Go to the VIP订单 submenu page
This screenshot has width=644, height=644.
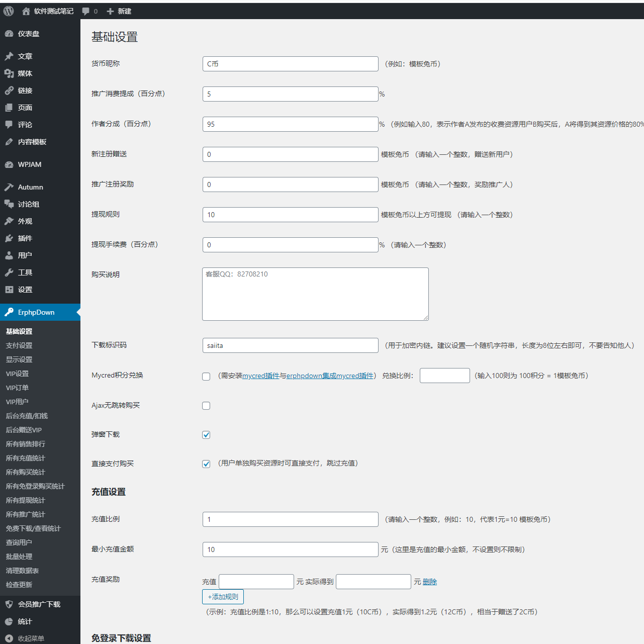coord(17,388)
